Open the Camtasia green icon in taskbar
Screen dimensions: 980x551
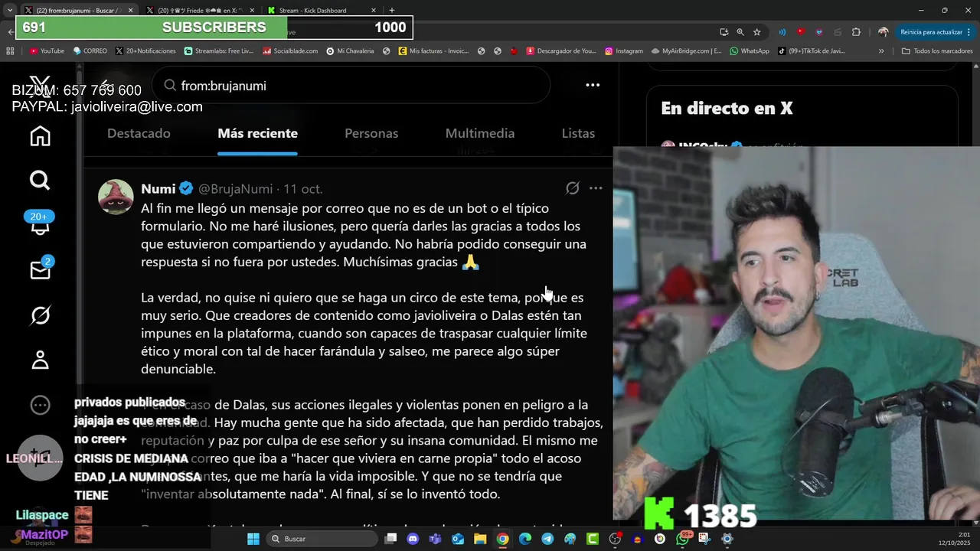(x=593, y=539)
